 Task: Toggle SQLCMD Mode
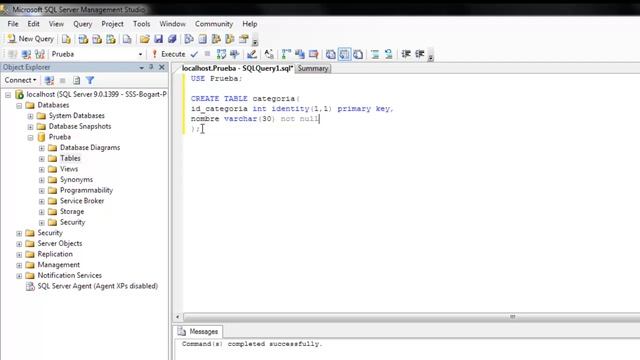313,54
